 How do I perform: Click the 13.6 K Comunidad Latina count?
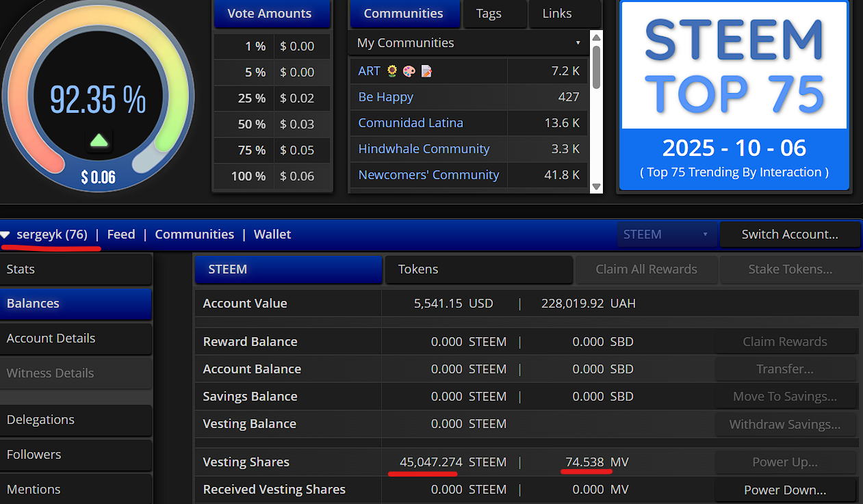(562, 123)
